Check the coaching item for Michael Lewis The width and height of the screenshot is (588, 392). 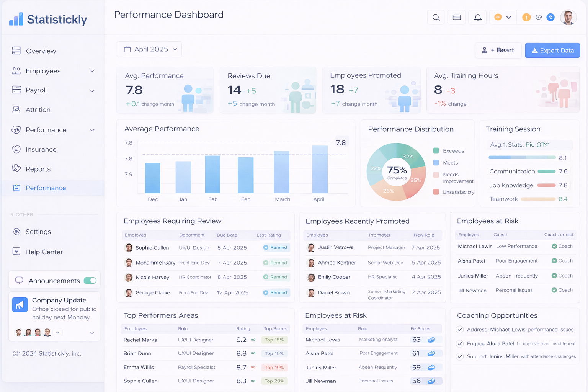pyautogui.click(x=460, y=329)
